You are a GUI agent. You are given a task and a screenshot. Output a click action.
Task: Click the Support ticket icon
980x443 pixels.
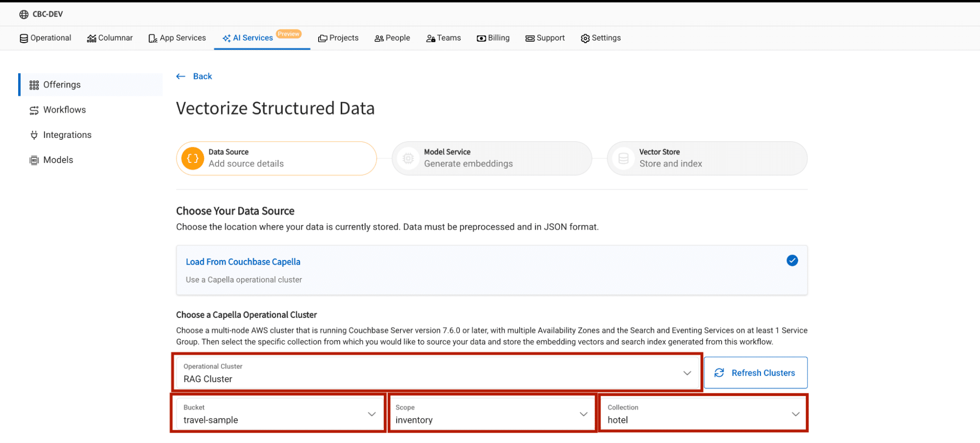point(530,38)
